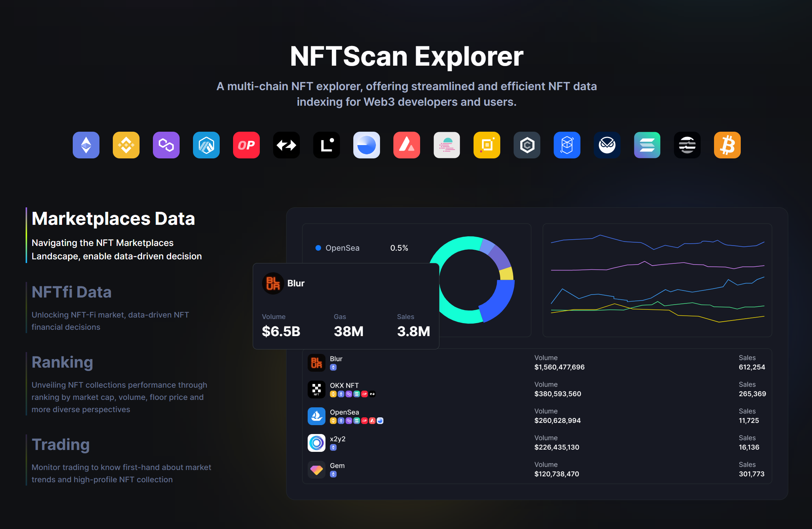This screenshot has width=812, height=529.
Task: Select the Ethereum chain icon
Action: [x=86, y=145]
